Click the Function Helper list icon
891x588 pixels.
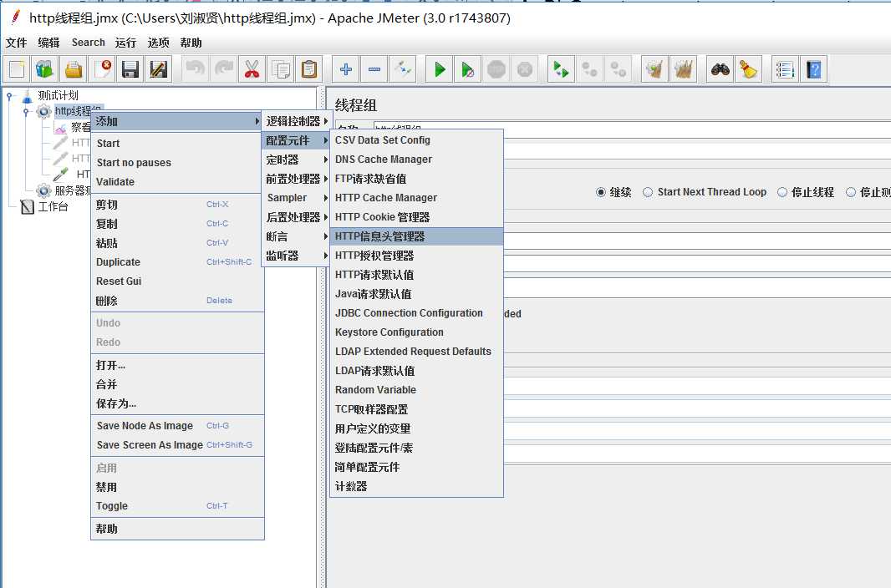tap(785, 70)
